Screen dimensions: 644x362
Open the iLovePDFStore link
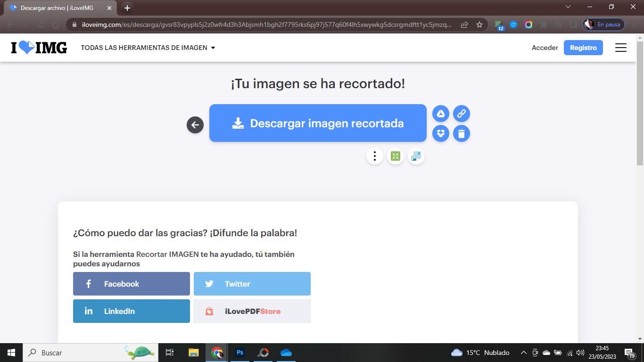pos(252,311)
